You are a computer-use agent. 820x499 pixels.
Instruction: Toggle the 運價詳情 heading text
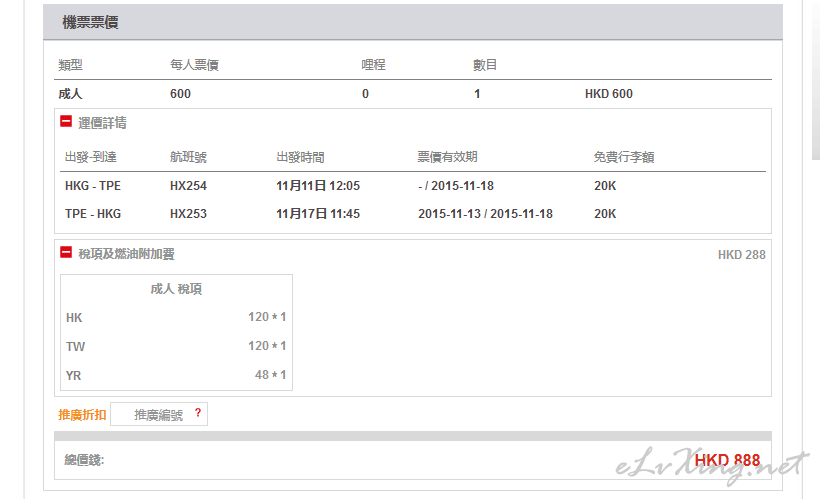[x=102, y=123]
